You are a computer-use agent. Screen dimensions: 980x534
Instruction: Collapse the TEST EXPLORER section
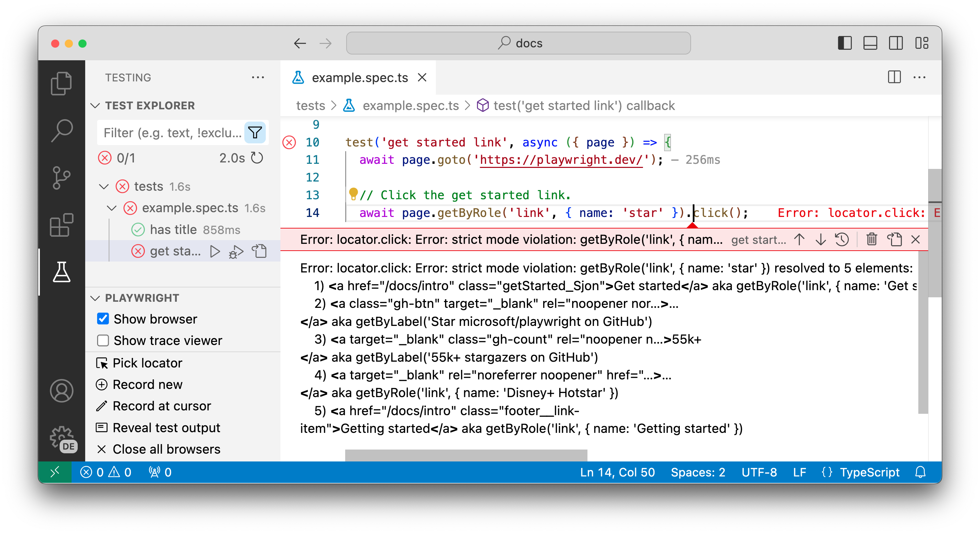(95, 105)
